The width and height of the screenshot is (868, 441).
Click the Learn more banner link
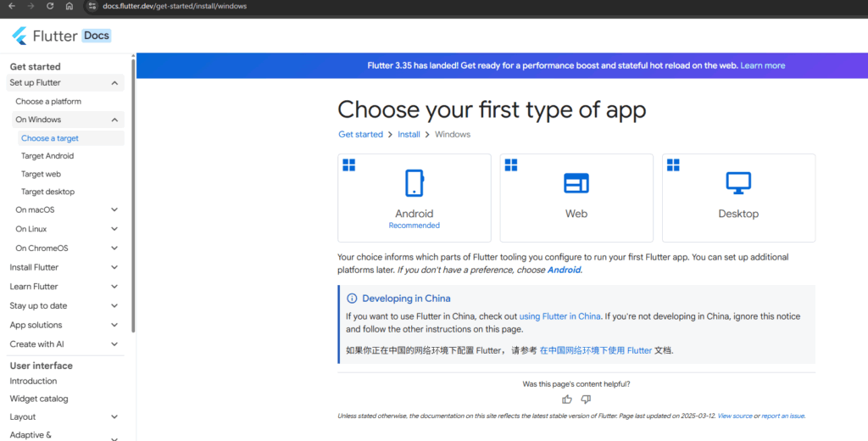coord(763,65)
